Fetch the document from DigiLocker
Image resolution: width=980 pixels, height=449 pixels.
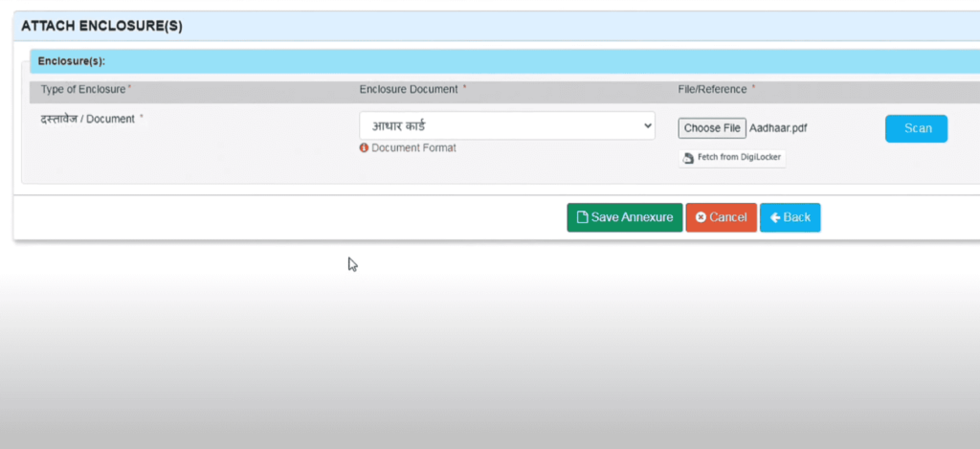[732, 158]
